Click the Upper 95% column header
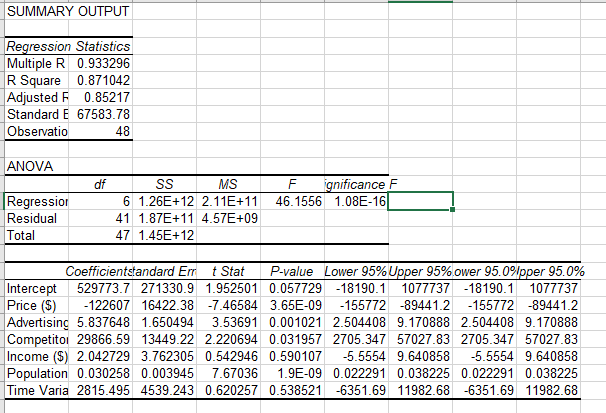 (x=420, y=271)
